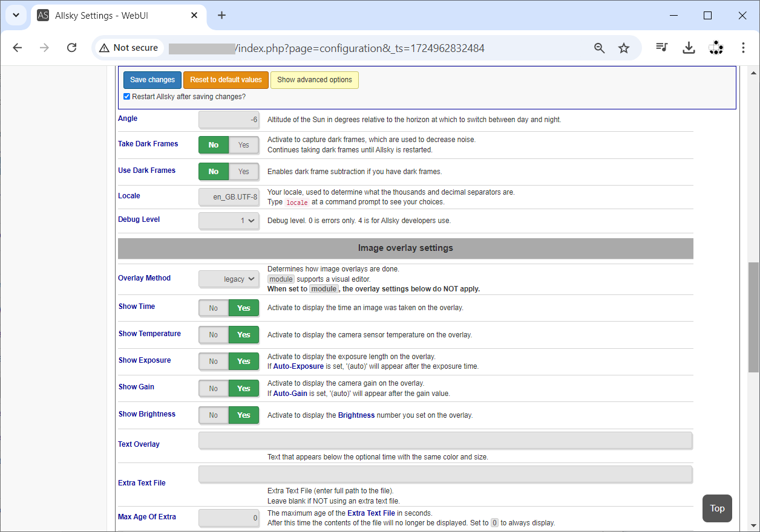The height and width of the screenshot is (532, 760).
Task: Open the page zoom magnifier icon
Action: 599,48
